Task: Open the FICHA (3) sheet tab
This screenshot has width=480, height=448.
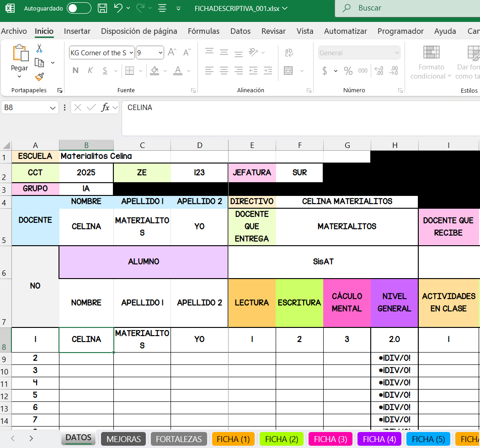Action: pyautogui.click(x=331, y=439)
